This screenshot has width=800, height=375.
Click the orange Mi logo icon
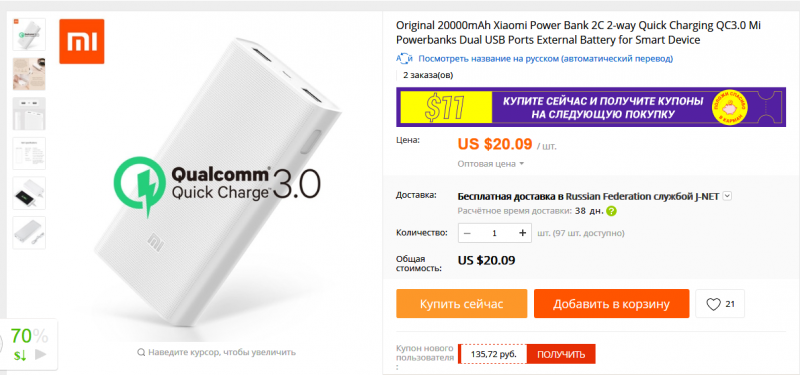click(82, 41)
